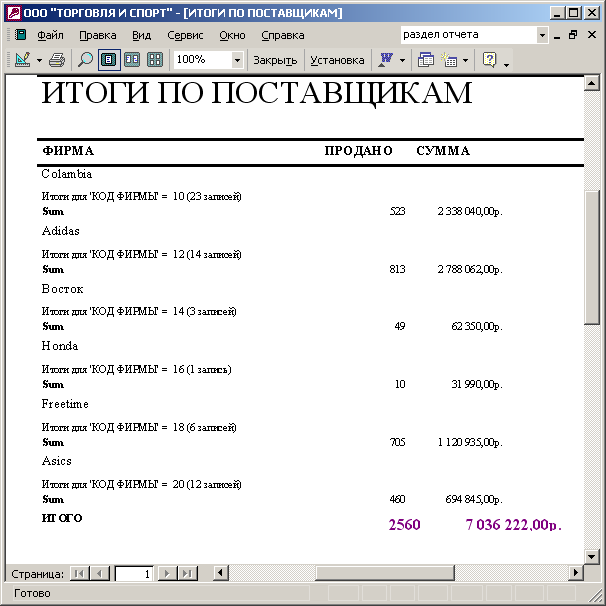Viewport: 606px width, 606px height.
Task: Go to the previous page button
Action: pyautogui.click(x=100, y=574)
